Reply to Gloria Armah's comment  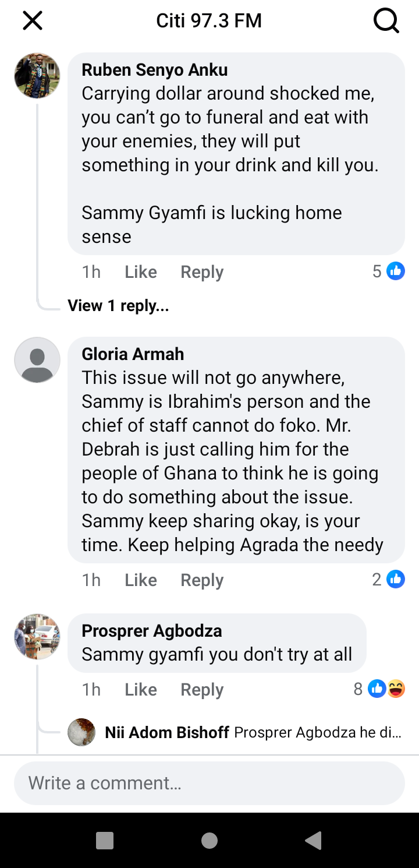click(x=202, y=580)
